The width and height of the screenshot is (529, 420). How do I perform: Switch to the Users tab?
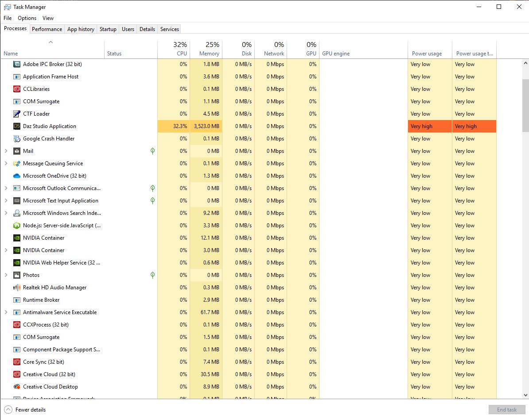point(128,29)
